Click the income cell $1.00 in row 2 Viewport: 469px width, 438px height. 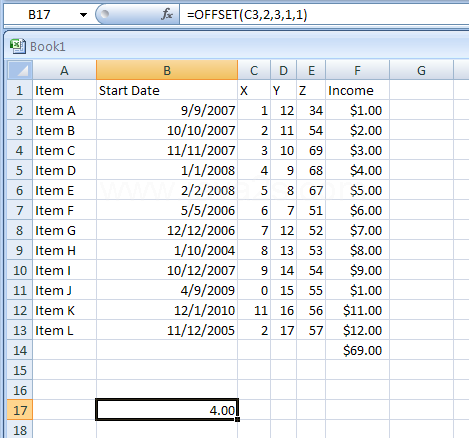pyautogui.click(x=357, y=110)
